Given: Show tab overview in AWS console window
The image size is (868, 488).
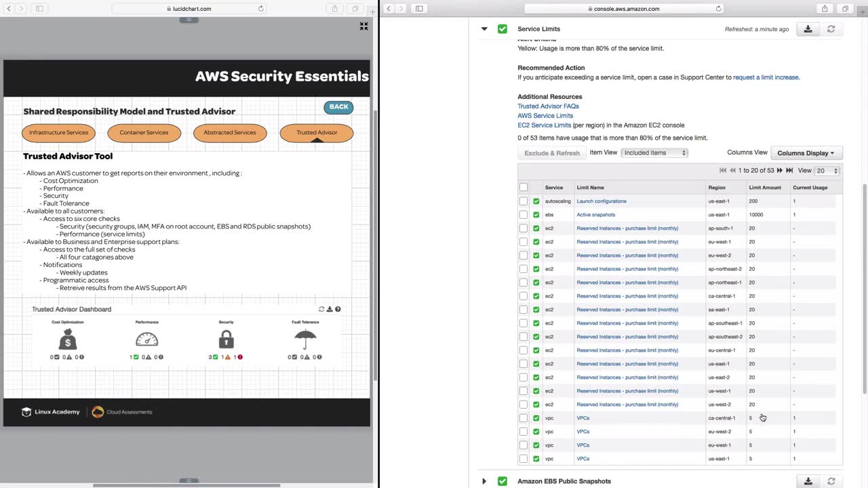Looking at the screenshot, I should pos(845,9).
